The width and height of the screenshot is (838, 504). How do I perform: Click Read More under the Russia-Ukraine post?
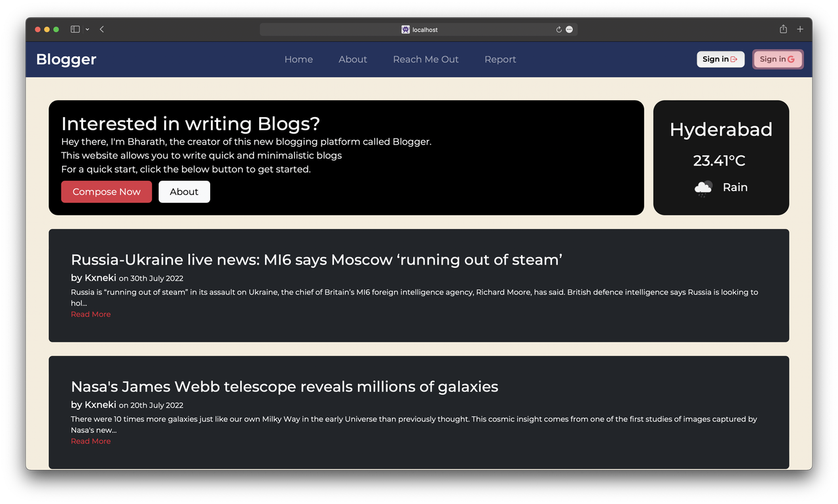[91, 314]
